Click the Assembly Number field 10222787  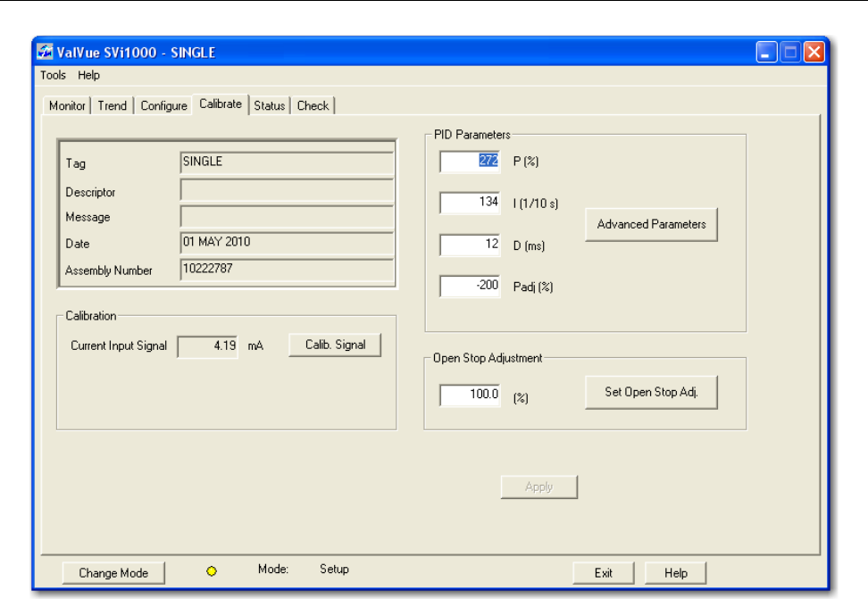click(x=287, y=269)
